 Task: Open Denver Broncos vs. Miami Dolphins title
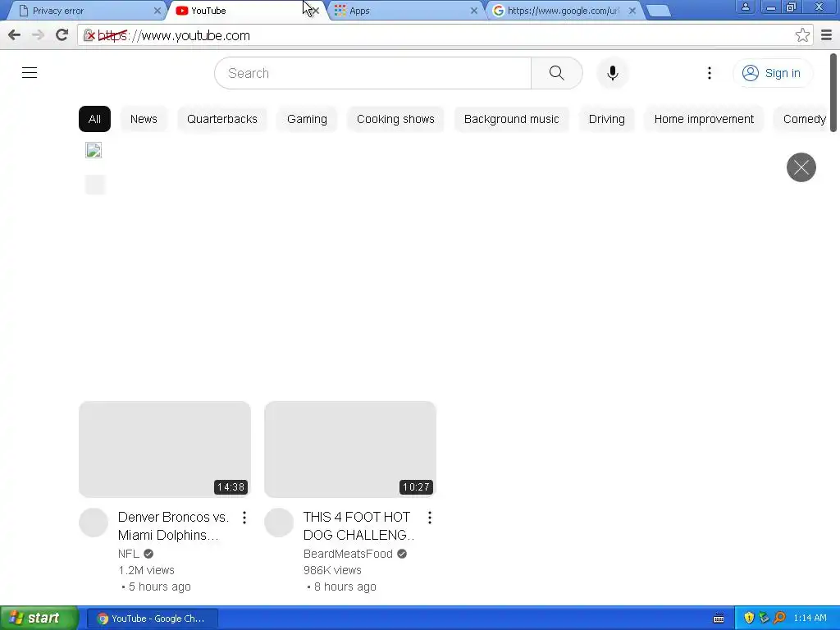(x=173, y=526)
